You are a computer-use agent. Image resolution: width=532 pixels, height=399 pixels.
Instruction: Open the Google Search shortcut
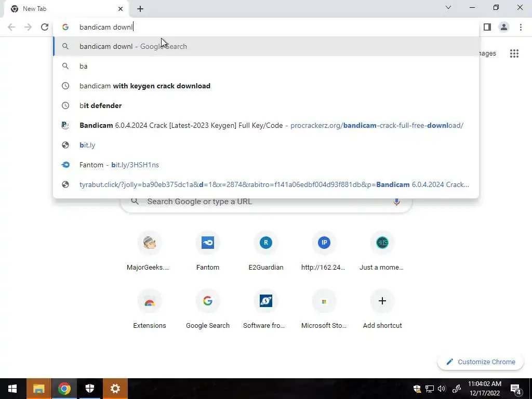(208, 310)
